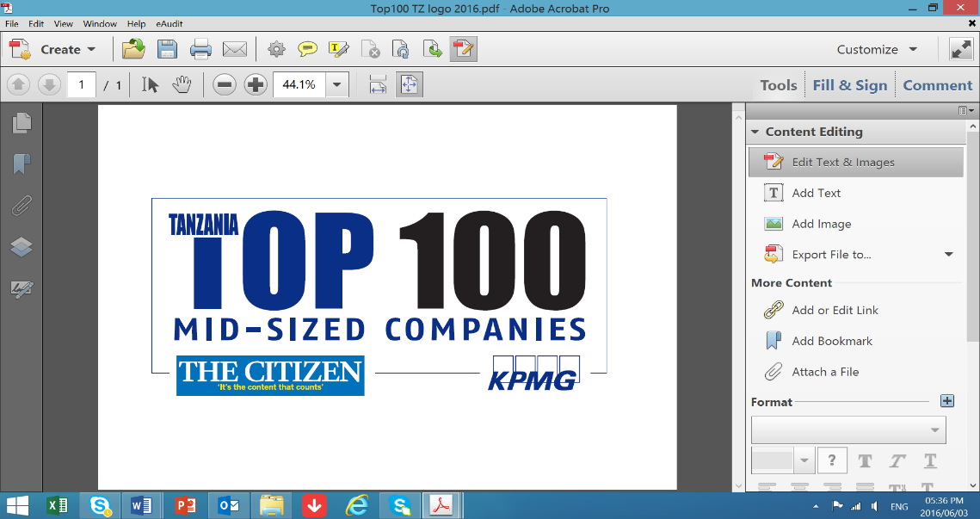The height and width of the screenshot is (519, 980).
Task: Toggle Fit One Full Page view
Action: click(410, 84)
